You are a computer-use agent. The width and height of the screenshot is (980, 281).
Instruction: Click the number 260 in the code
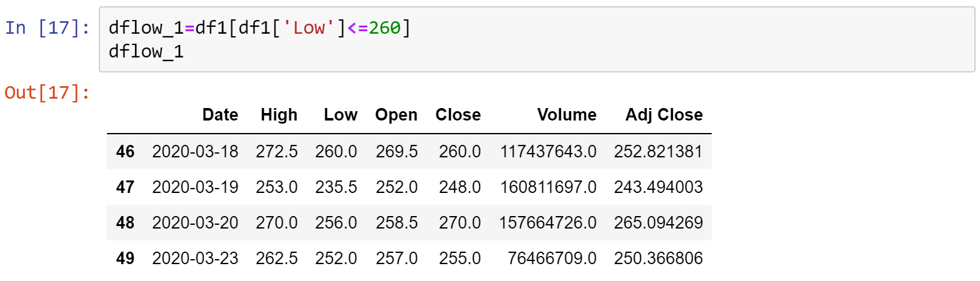tap(385, 28)
